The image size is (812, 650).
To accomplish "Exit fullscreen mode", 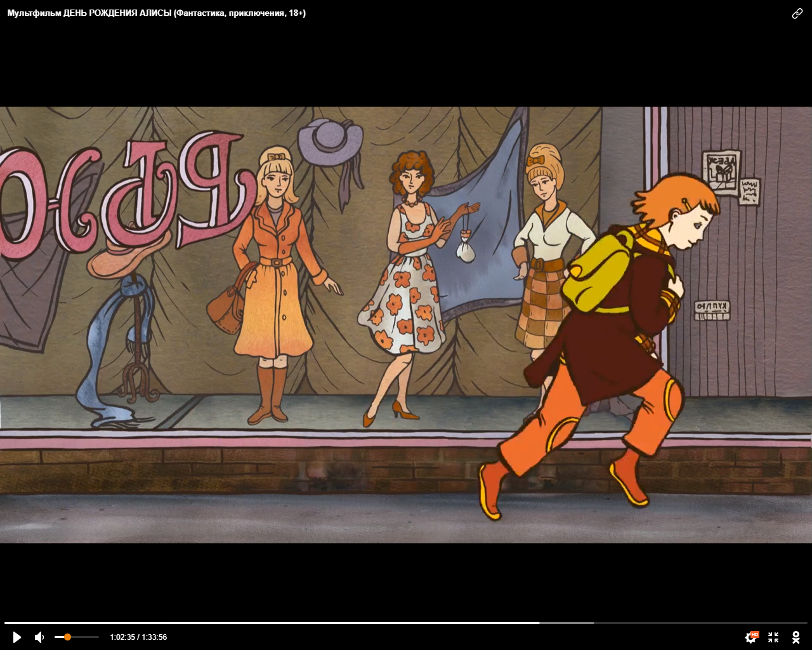I will click(773, 637).
